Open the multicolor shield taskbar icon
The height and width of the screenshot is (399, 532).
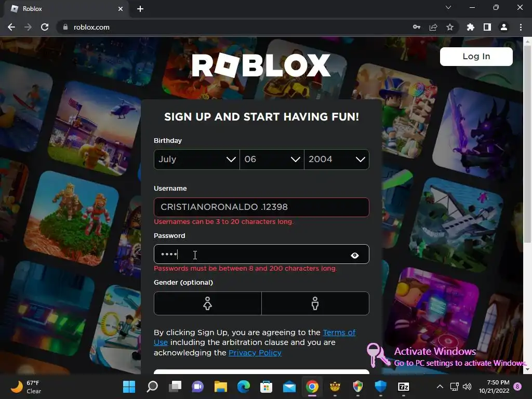pos(357,387)
